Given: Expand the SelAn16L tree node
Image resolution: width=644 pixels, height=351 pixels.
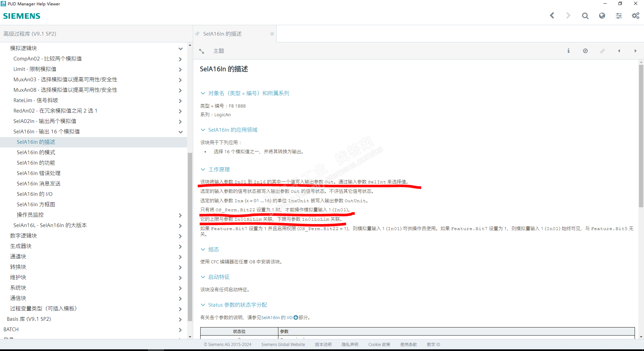Looking at the screenshot, I should click(180, 226).
